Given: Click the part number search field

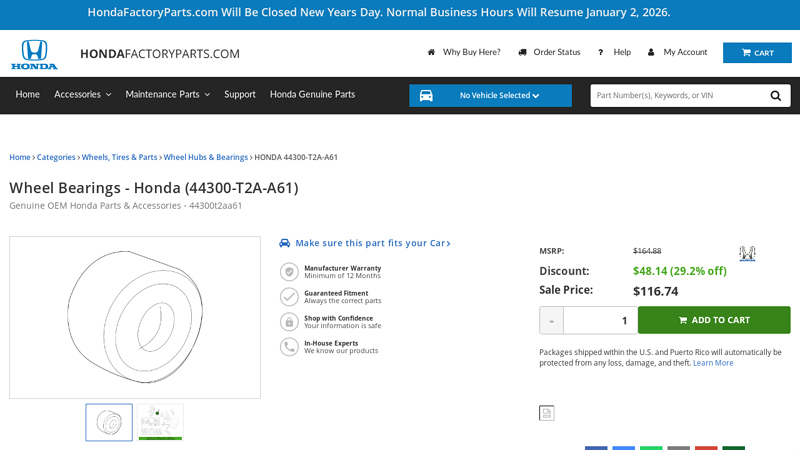Looking at the screenshot, I should [x=675, y=96].
